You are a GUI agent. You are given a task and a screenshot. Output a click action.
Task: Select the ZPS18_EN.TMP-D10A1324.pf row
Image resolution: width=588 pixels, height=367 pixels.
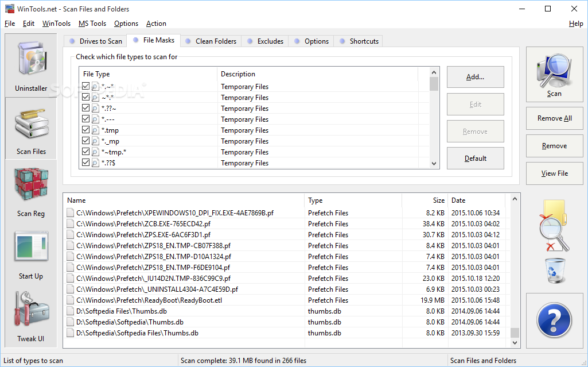coord(285,257)
